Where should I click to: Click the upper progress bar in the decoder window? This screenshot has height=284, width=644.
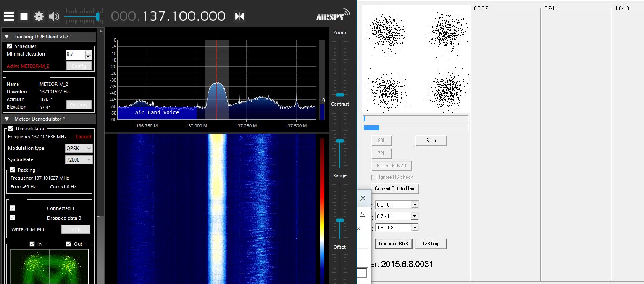pos(416,119)
